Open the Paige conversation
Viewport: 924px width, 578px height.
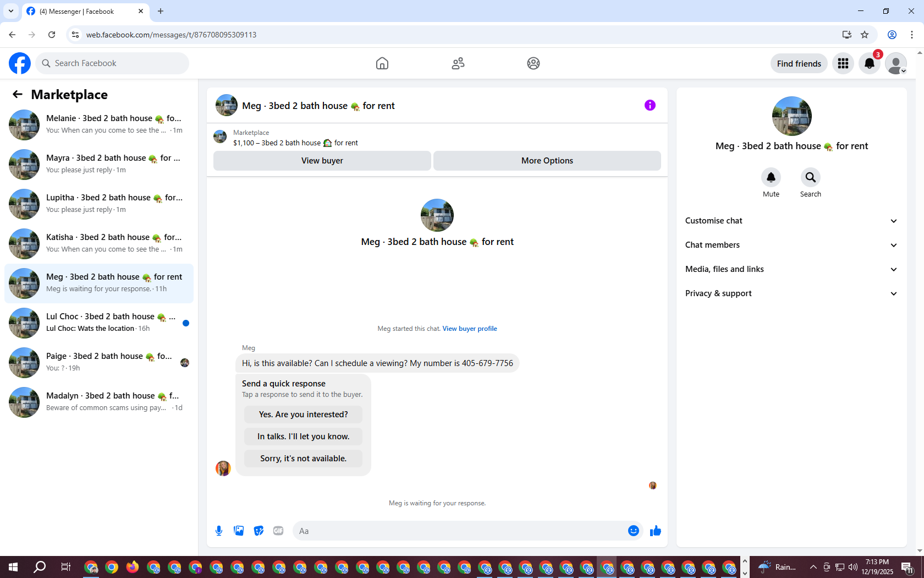[99, 363]
